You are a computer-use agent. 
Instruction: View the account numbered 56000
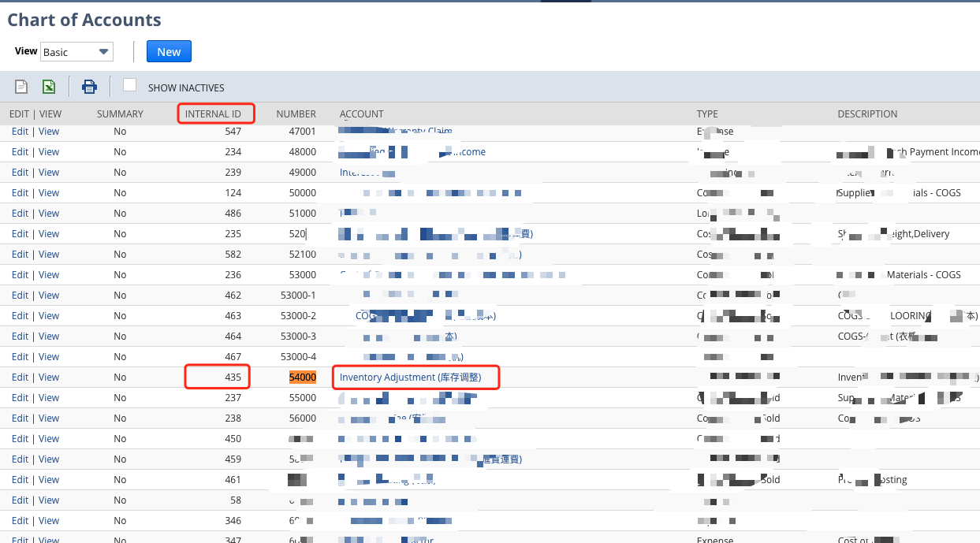pos(48,418)
